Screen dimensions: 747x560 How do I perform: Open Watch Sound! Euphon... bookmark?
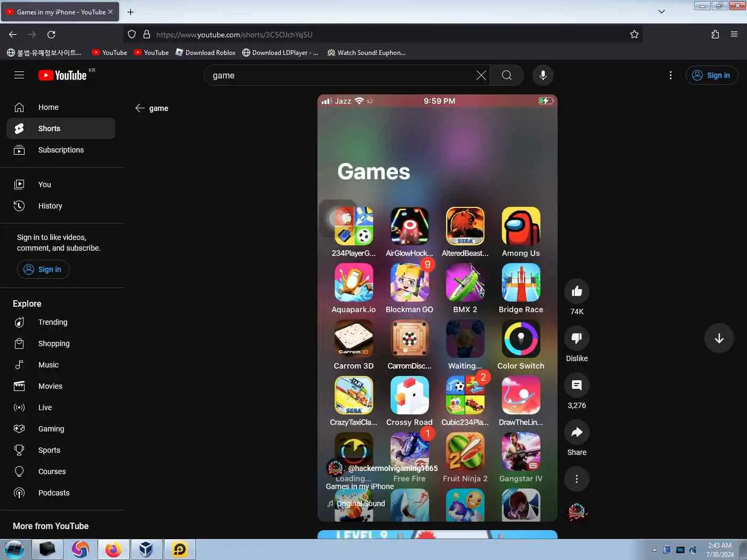[x=366, y=53]
